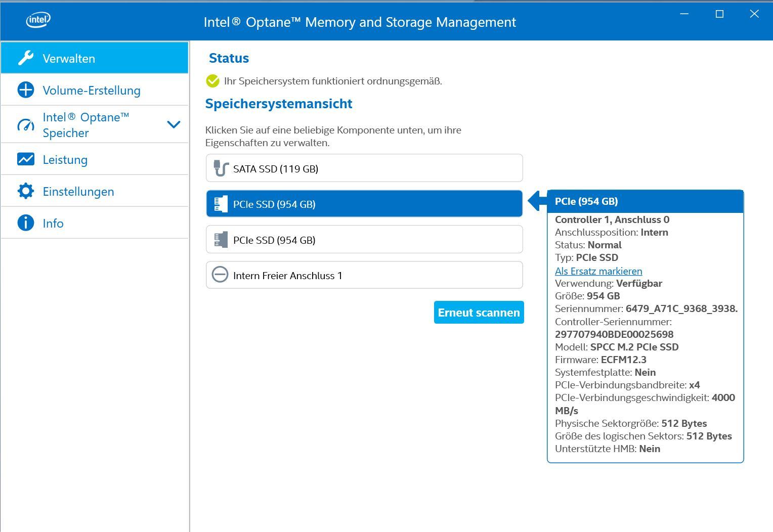Click the Controller 1, Anschluss 0 text
The image size is (773, 532).
pos(612,219)
